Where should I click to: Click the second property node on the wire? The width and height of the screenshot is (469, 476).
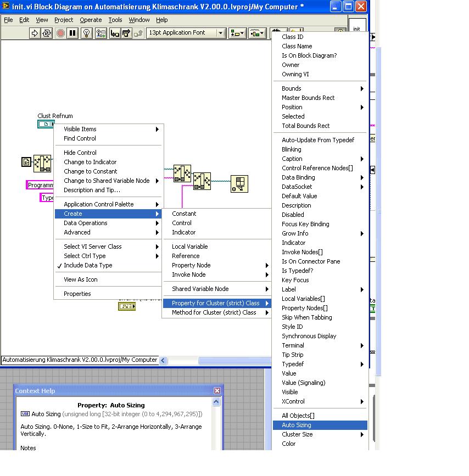point(202,181)
